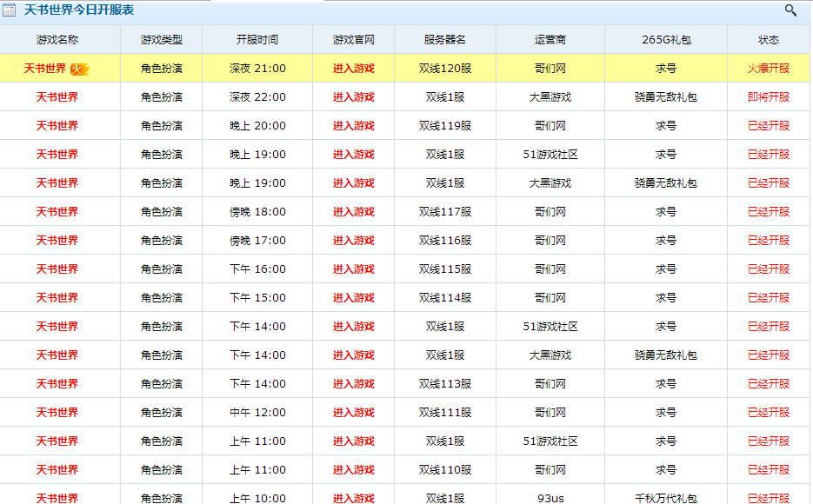
Task: Click 求号 in the 双线120服 row
Action: (x=666, y=69)
